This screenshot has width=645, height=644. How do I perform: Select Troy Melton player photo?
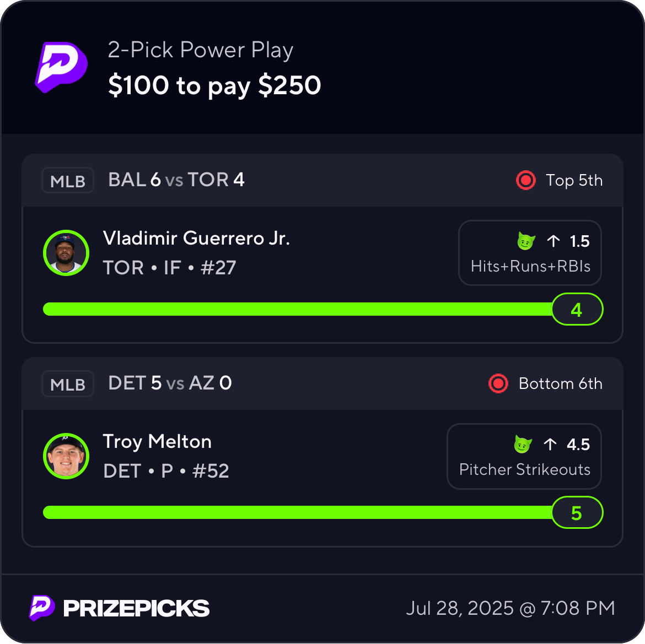[66, 456]
